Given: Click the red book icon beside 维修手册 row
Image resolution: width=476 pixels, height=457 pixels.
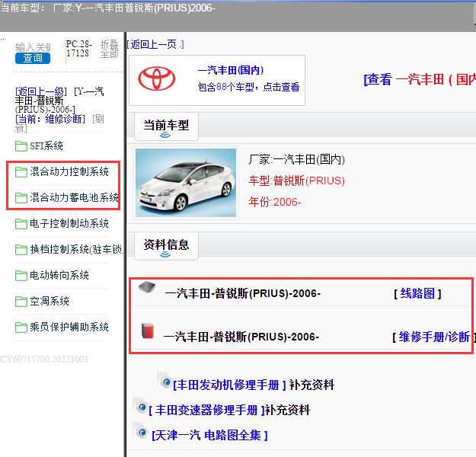Looking at the screenshot, I should coord(148,331).
